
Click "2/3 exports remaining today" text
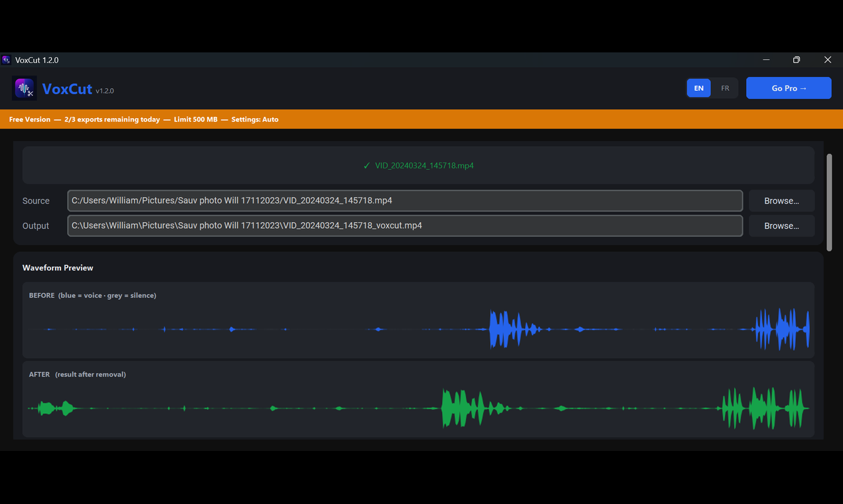coord(112,119)
